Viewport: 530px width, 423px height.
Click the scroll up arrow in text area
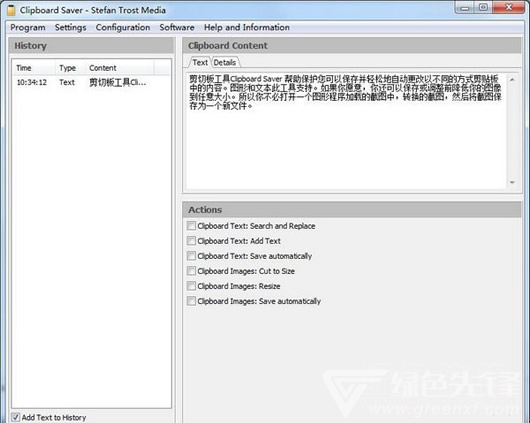tap(512, 80)
